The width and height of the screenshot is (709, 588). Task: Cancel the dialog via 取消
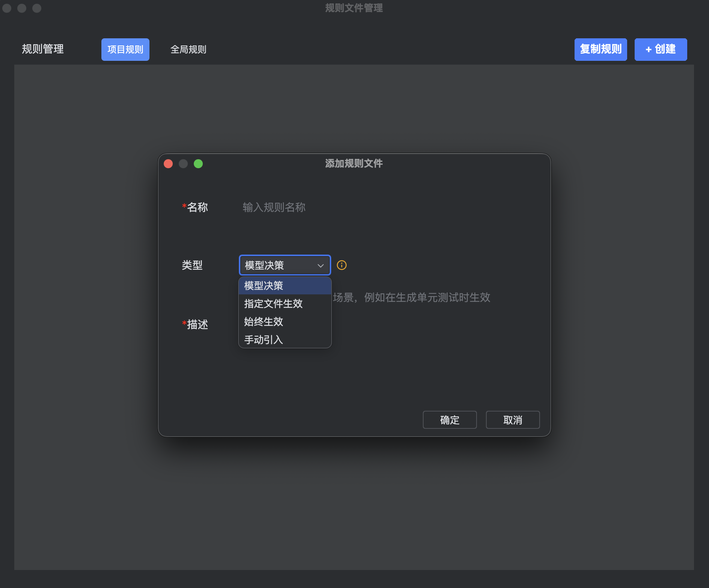tap(513, 420)
